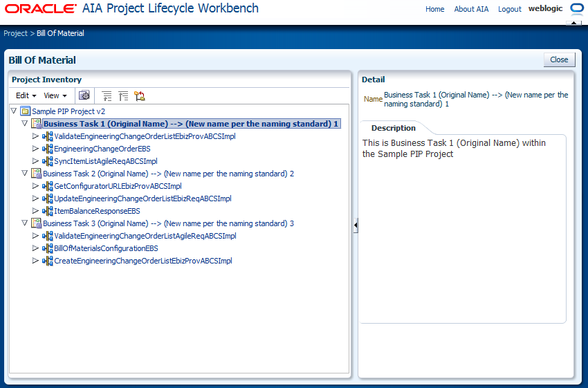Expand CreateEngineeringChangeOrderListEbizProvABCSImpl node
588x388 pixels.
pyautogui.click(x=35, y=260)
